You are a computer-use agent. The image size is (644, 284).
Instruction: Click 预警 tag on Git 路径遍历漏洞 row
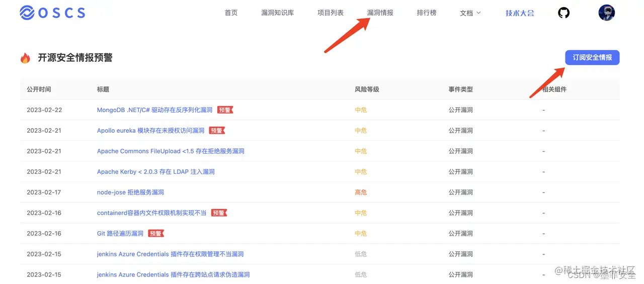(156, 233)
